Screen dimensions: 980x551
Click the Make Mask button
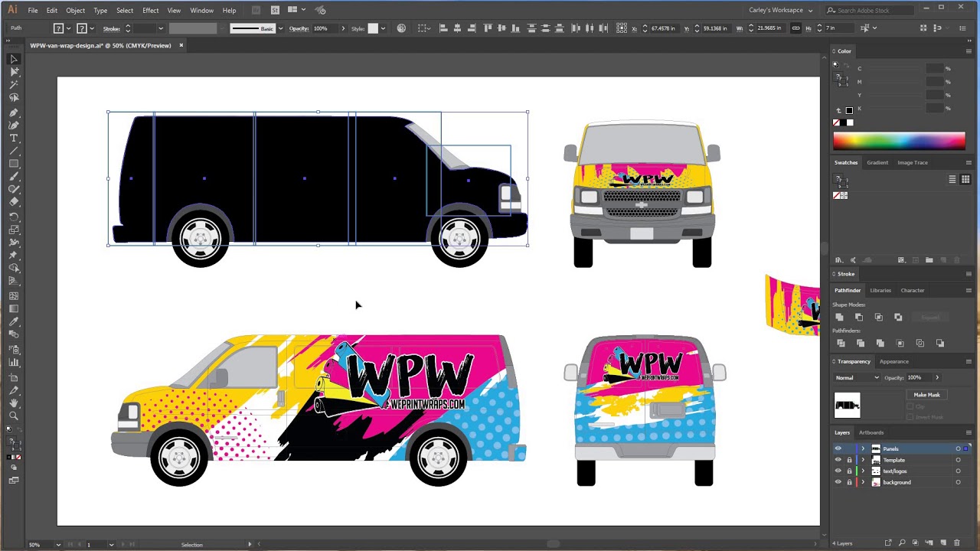point(926,395)
